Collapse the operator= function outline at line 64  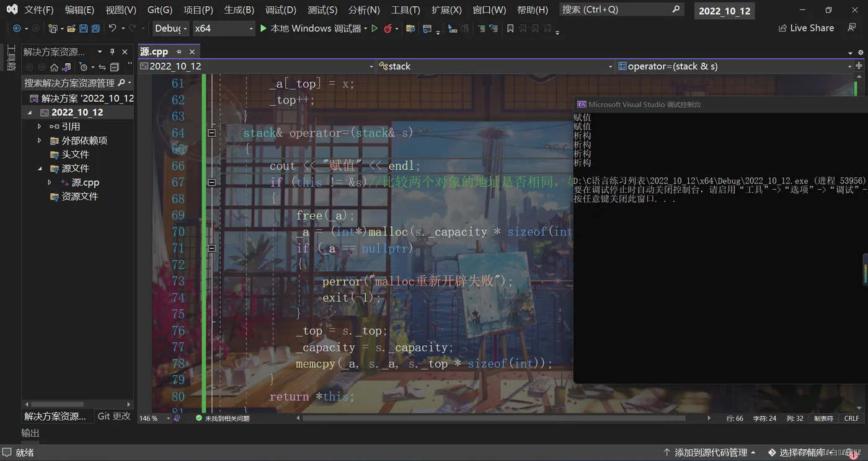[211, 133]
